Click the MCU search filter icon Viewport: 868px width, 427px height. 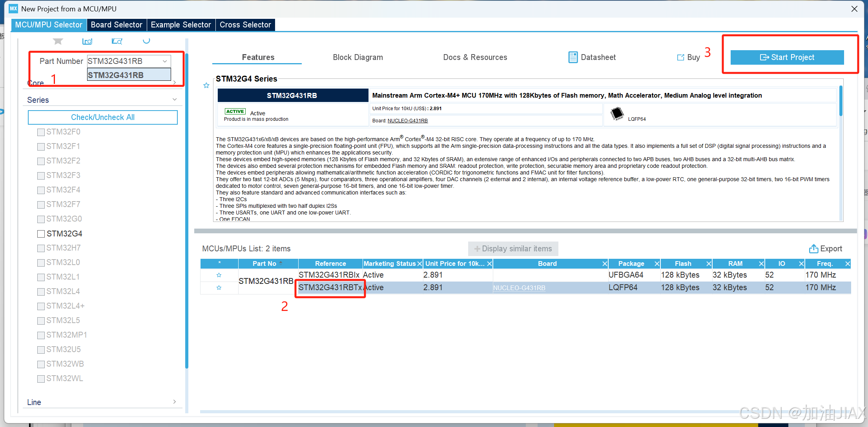click(87, 41)
